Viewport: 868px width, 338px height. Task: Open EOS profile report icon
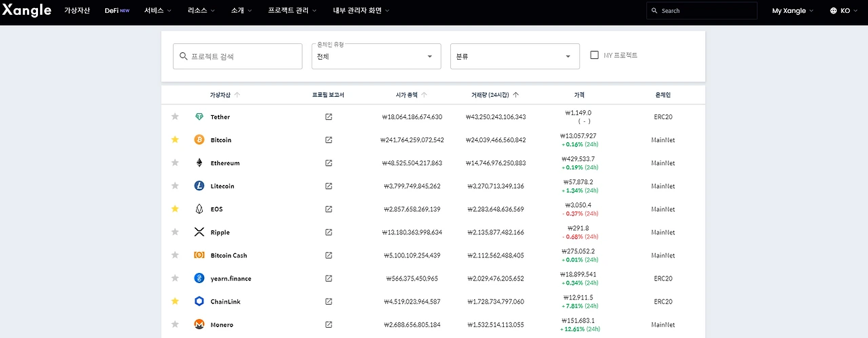click(328, 209)
